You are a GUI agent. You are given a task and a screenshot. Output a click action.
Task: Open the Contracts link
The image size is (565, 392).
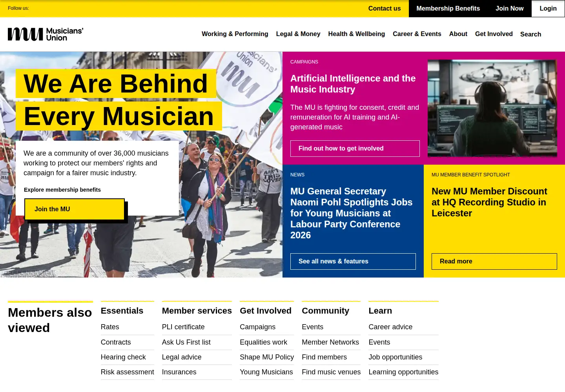(x=116, y=342)
